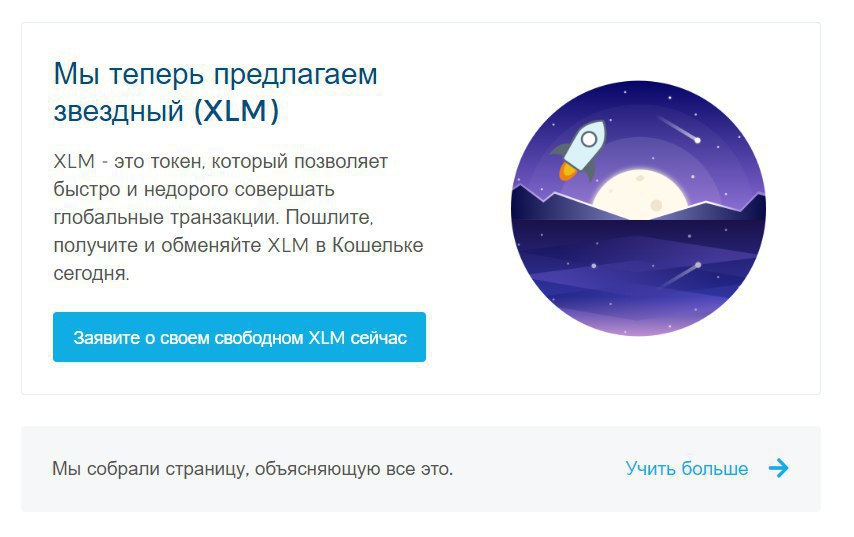The image size is (854, 537).
Task: Click the Заявите о своем свободном XLM сейчас button
Action: pos(239,337)
